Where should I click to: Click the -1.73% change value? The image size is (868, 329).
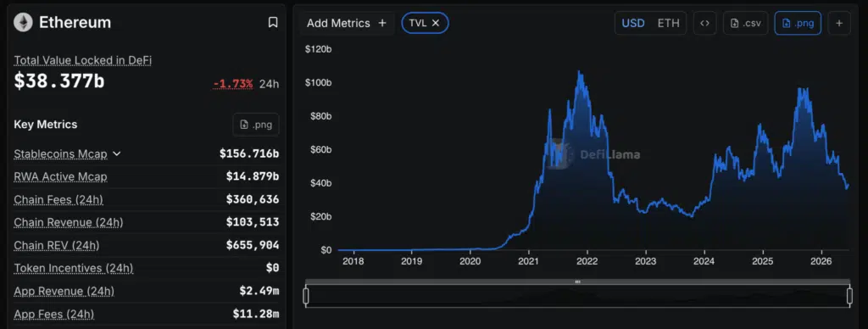233,84
